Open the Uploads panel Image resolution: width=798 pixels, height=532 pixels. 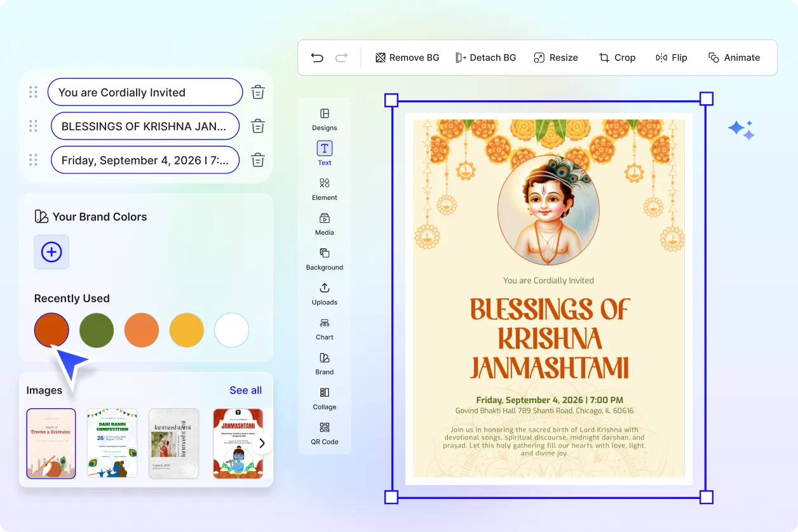324,293
